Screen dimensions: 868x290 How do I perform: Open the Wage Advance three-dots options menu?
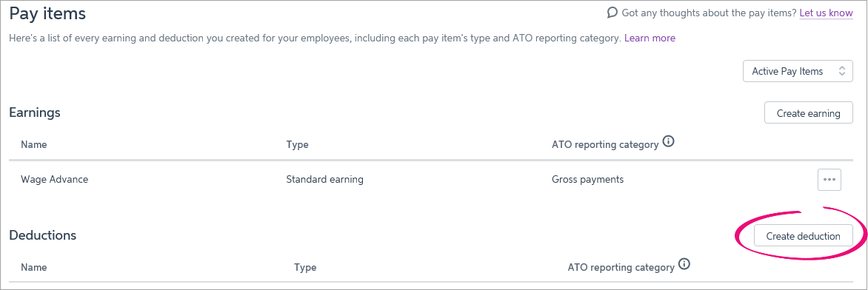(x=829, y=179)
